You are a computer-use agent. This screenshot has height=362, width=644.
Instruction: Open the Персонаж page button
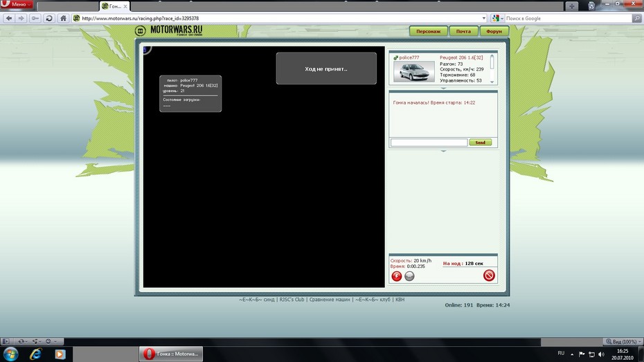click(429, 31)
